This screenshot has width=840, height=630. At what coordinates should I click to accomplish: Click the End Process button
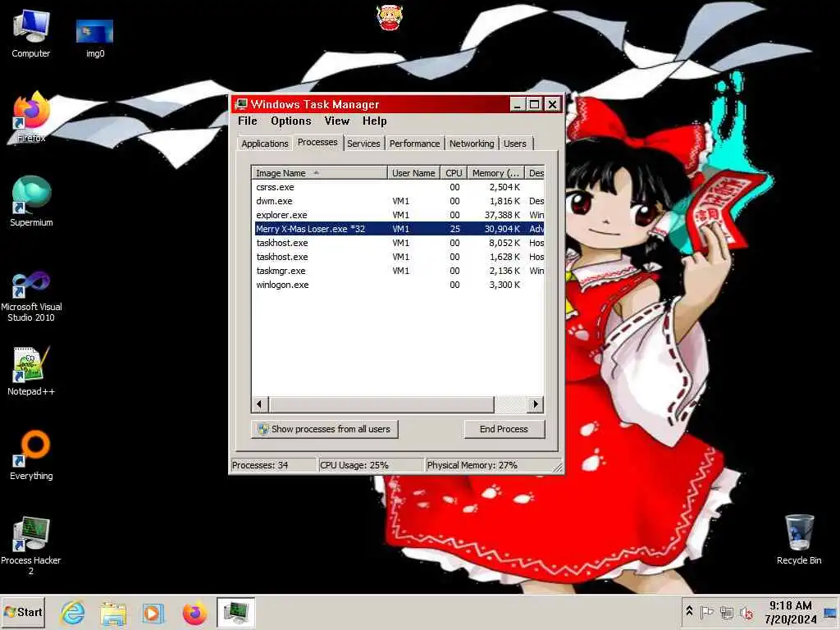(x=504, y=429)
